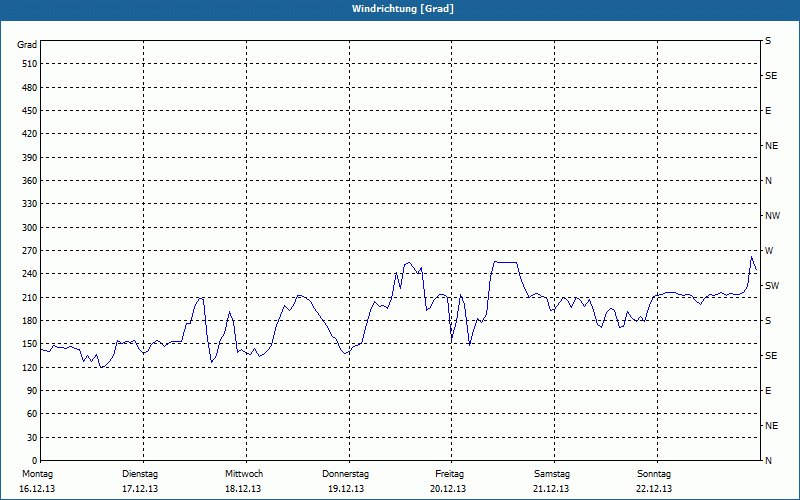Select the date 21.12.13
Image resolution: width=800 pixels, height=500 pixels.
tap(552, 489)
